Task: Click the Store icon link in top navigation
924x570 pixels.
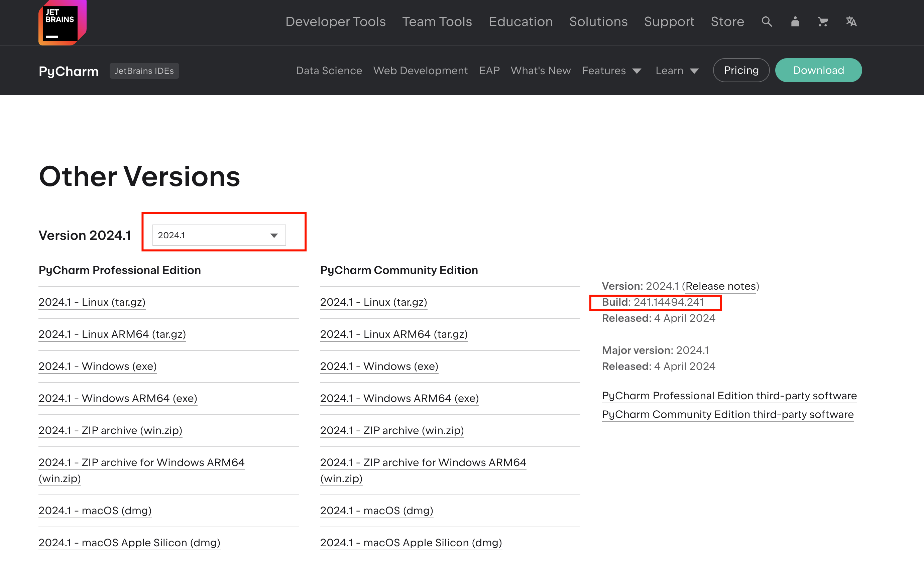Action: 727,21
